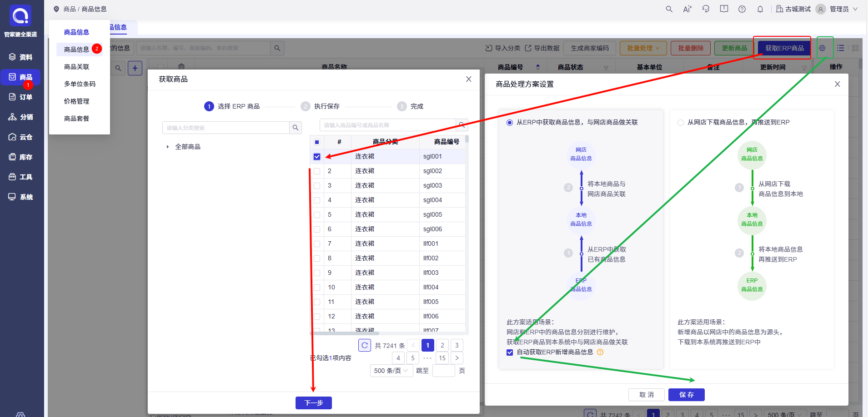Click the question mark help icon

coord(742,9)
